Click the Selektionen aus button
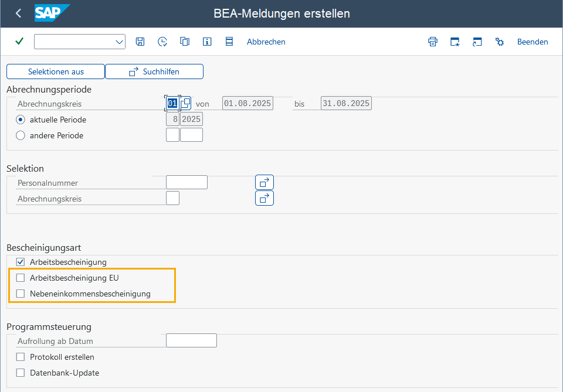This screenshot has width=563, height=392. click(x=56, y=71)
